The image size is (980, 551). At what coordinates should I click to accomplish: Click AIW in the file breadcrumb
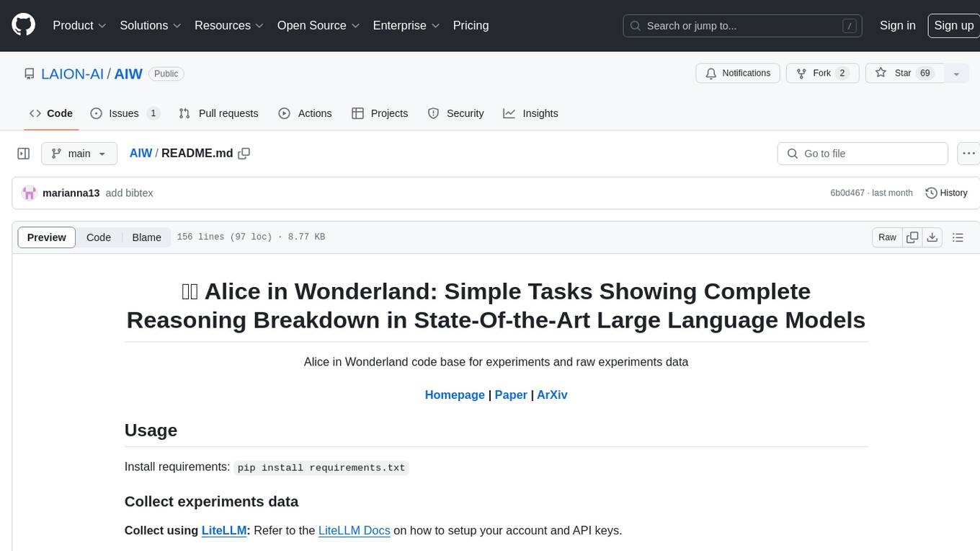[x=141, y=154]
